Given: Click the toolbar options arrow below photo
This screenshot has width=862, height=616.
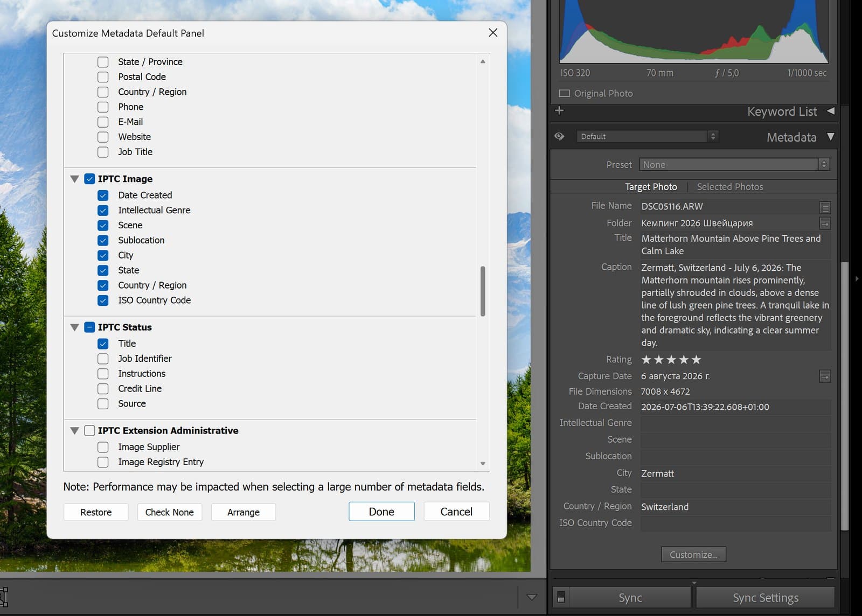Looking at the screenshot, I should (532, 597).
